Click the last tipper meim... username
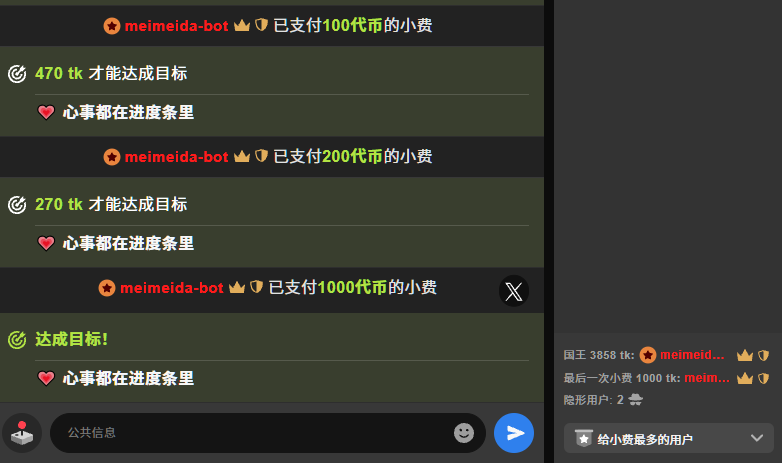 706,378
